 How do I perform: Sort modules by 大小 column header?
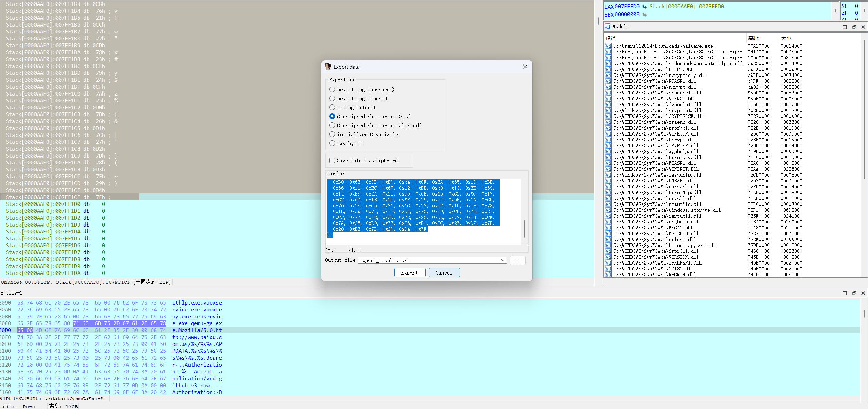[x=786, y=38]
